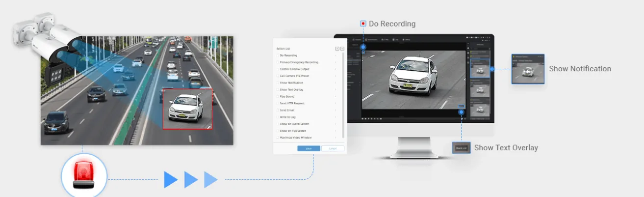Viewport: 644px width, 197px height.
Task: Move action up with Action List arrow
Action: pyautogui.click(x=337, y=49)
